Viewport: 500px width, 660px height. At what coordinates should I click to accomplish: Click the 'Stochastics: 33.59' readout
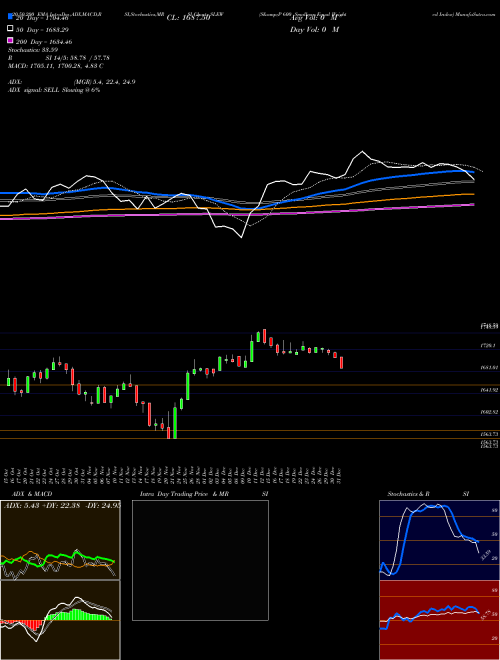[33, 50]
